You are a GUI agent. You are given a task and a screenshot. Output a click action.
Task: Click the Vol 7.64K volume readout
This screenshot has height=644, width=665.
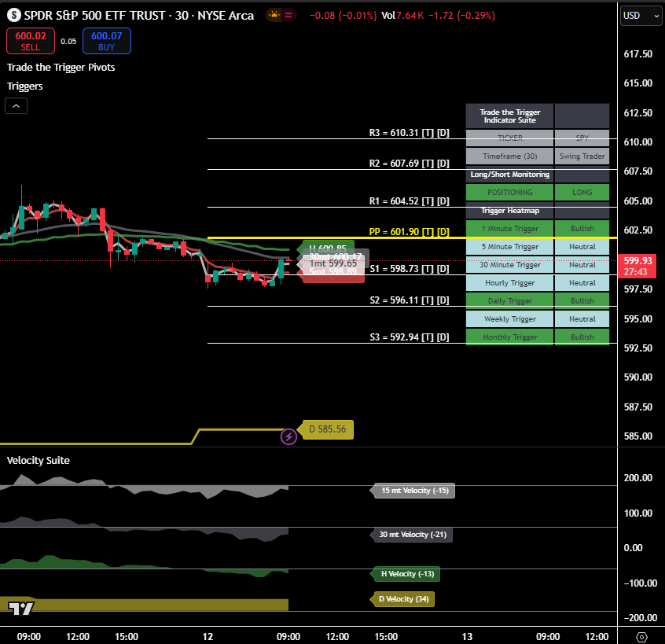pos(402,16)
